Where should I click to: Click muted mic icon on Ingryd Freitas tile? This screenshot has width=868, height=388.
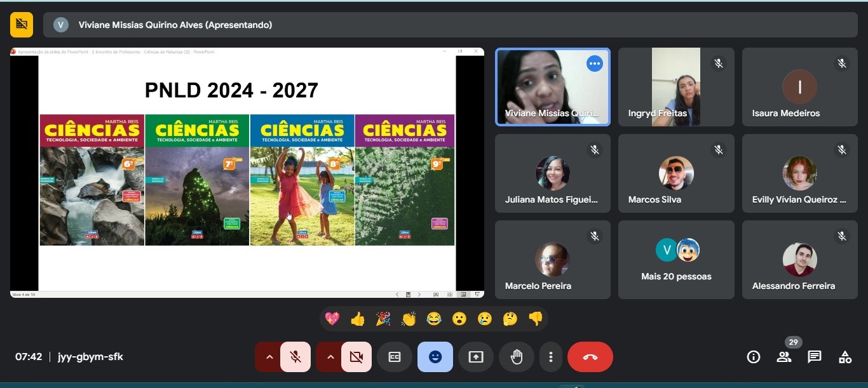pos(718,64)
